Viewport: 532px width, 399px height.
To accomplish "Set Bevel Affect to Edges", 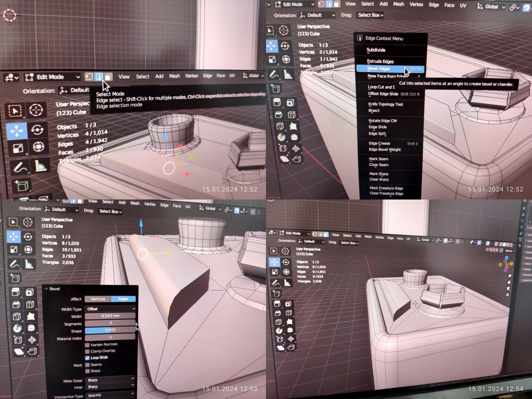I will pyautogui.click(x=123, y=299).
